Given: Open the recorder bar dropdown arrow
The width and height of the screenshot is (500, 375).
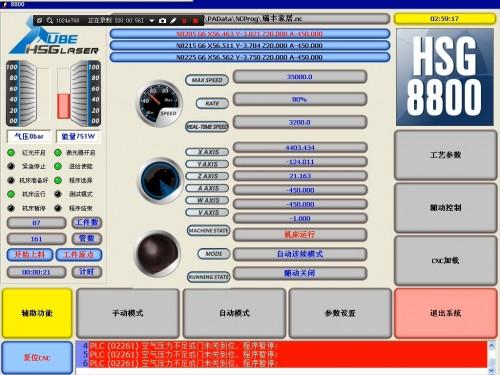Looking at the screenshot, I should tap(152, 21).
